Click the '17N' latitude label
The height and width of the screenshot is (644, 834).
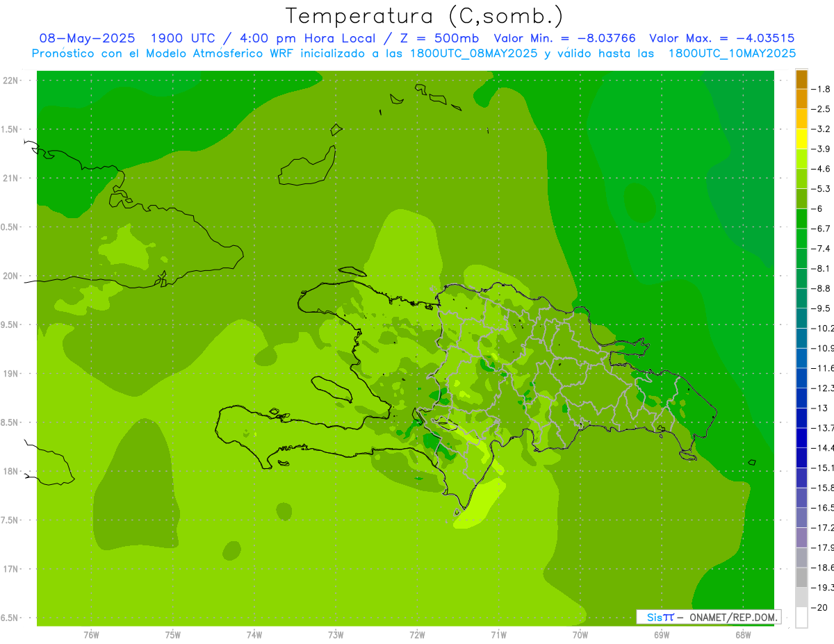click(10, 569)
